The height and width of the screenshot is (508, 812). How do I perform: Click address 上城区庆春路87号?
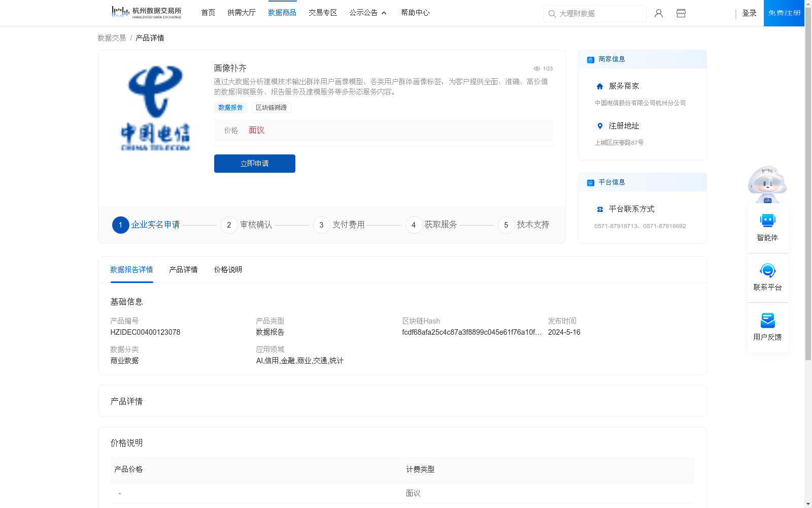click(619, 143)
